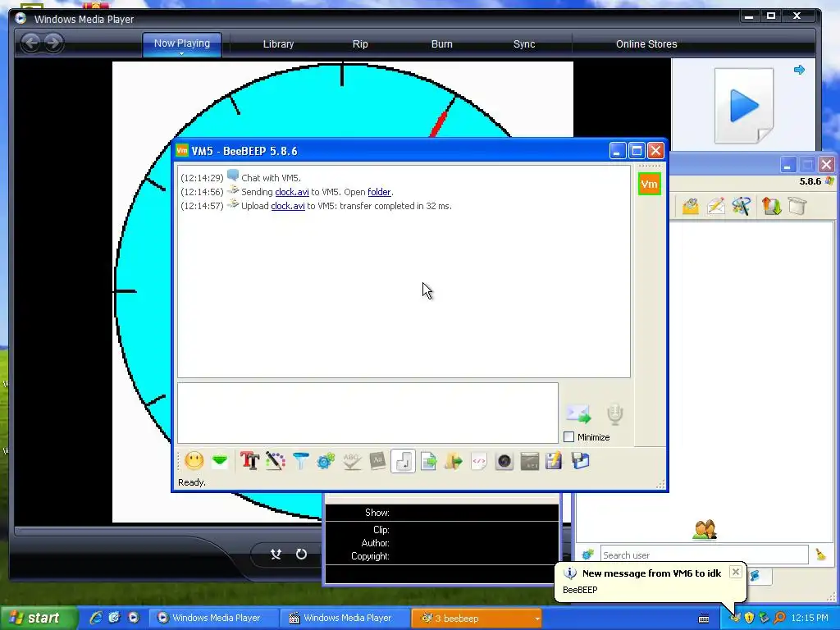Click the tools icon in BeeBEEP main toolbar
The width and height of the screenshot is (840, 630).
click(742, 206)
